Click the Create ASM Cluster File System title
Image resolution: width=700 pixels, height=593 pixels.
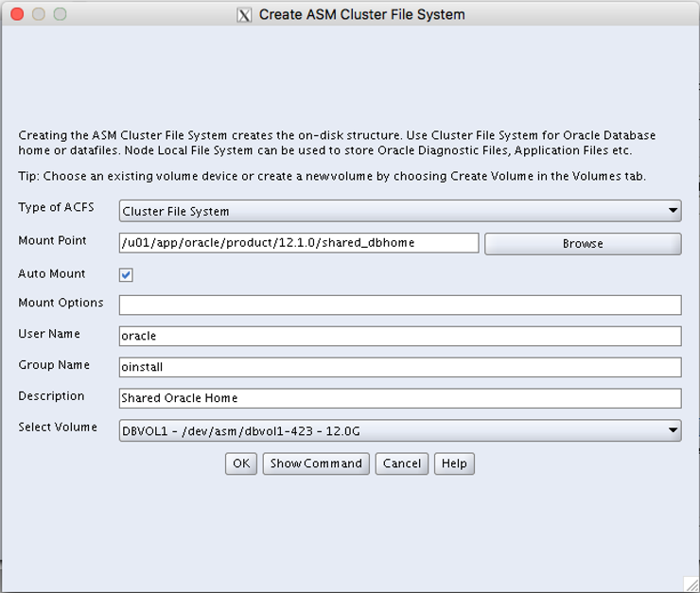pos(361,15)
